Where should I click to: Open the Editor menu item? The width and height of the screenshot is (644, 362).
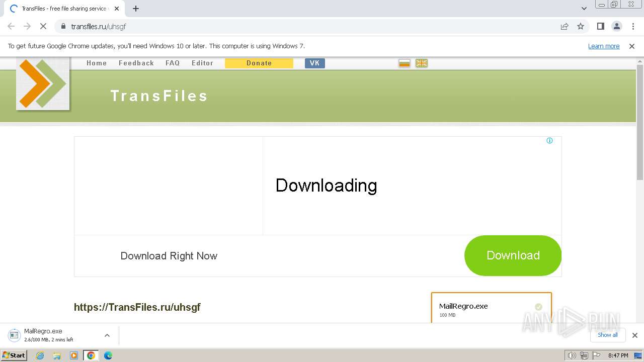coord(202,63)
